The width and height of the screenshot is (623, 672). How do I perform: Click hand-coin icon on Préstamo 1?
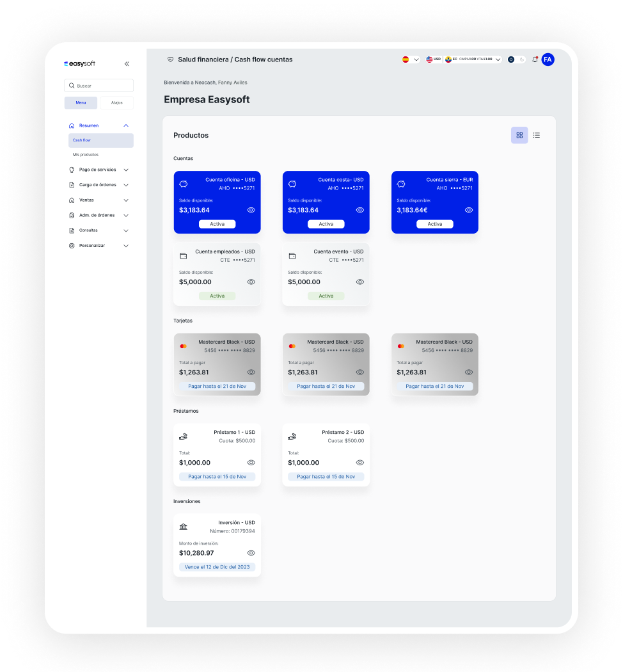pyautogui.click(x=184, y=436)
